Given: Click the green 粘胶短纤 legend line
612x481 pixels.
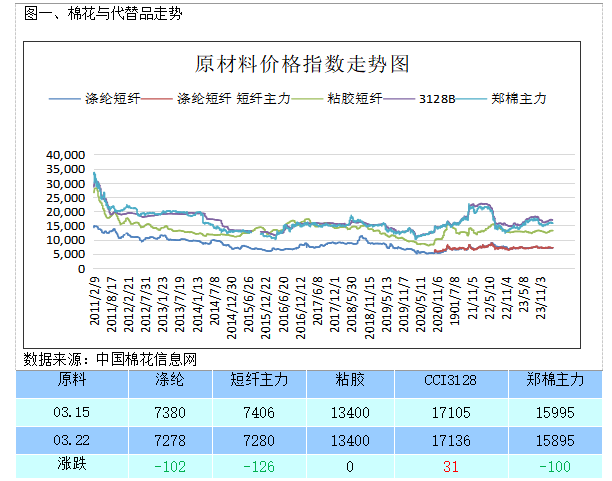Looking at the screenshot, I should [x=307, y=99].
